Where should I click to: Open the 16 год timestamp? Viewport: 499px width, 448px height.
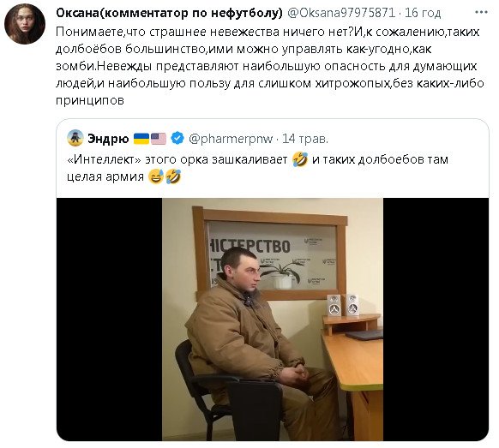pos(423,13)
